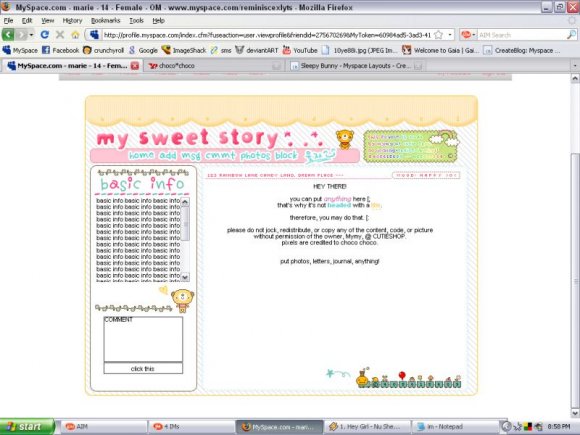Click the page scrollbar down arrow

coord(575,413)
